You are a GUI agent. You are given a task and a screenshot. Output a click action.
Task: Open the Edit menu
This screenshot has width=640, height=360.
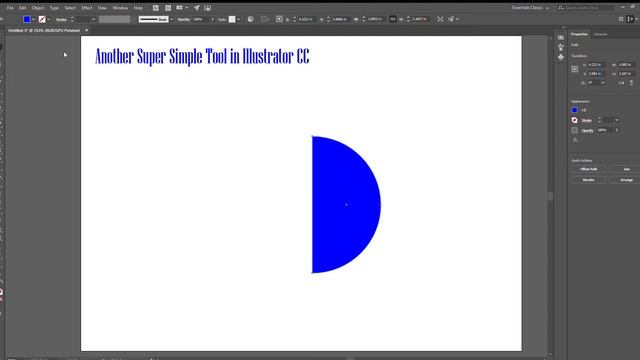click(x=22, y=8)
